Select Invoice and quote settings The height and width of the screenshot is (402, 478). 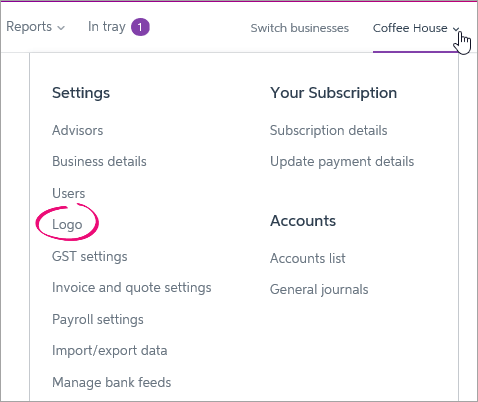coord(132,288)
